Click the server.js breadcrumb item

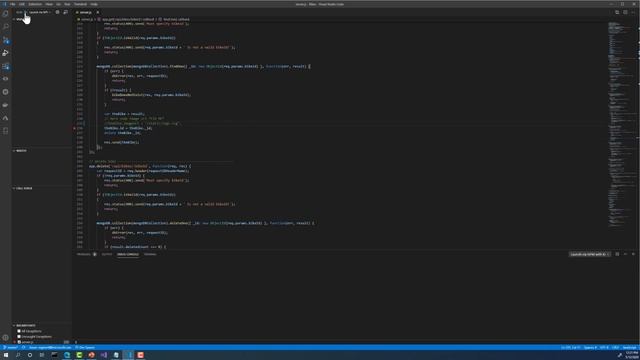click(86, 19)
